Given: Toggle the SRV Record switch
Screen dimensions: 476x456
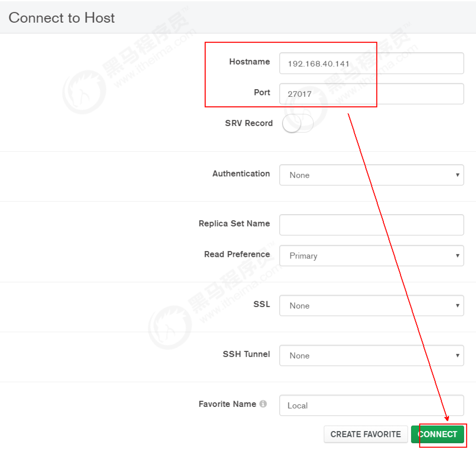Looking at the screenshot, I should point(297,123).
